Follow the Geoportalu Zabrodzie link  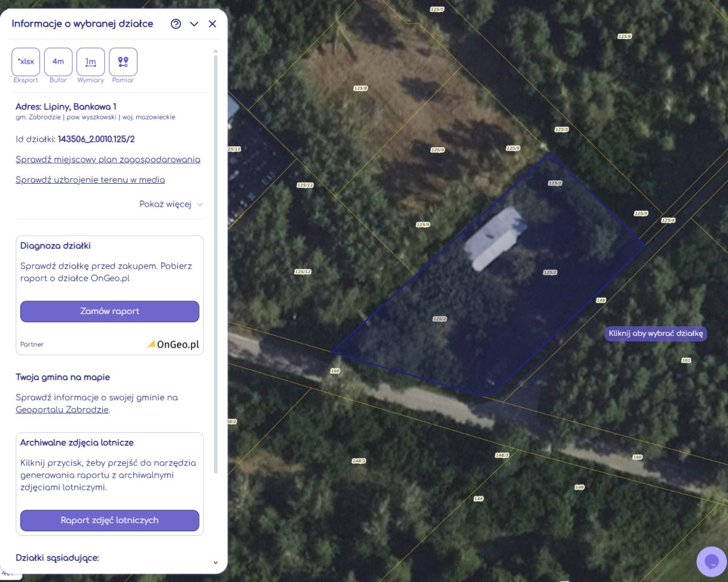(62, 409)
